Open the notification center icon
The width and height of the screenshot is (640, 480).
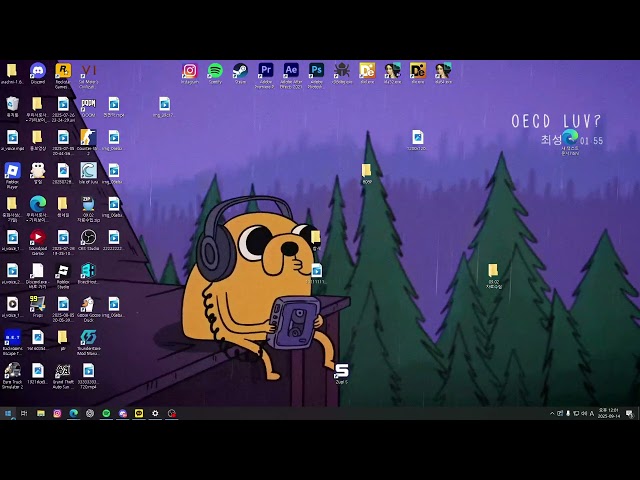point(629,413)
